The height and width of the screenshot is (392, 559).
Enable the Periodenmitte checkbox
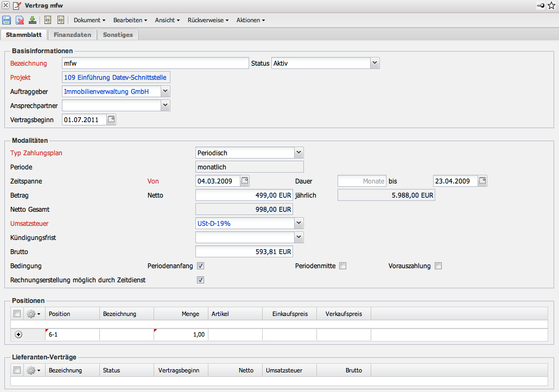342,266
